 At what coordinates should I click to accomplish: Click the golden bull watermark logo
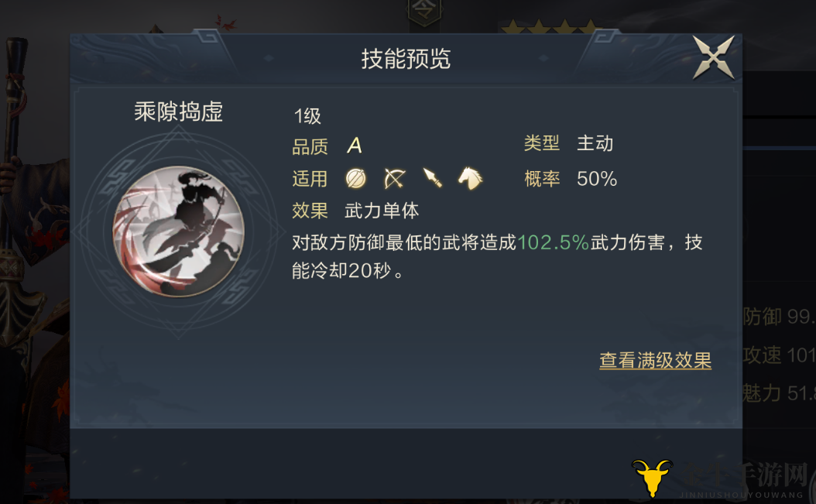pyautogui.click(x=652, y=476)
